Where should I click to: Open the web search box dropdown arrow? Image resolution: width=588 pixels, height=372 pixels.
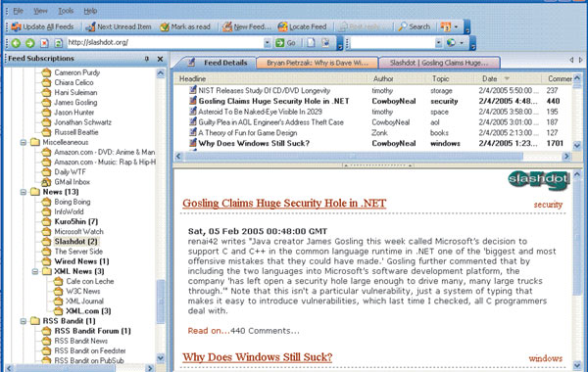point(438,43)
